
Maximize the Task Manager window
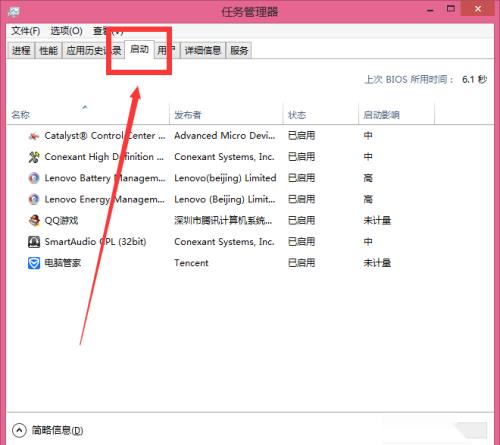[451, 9]
